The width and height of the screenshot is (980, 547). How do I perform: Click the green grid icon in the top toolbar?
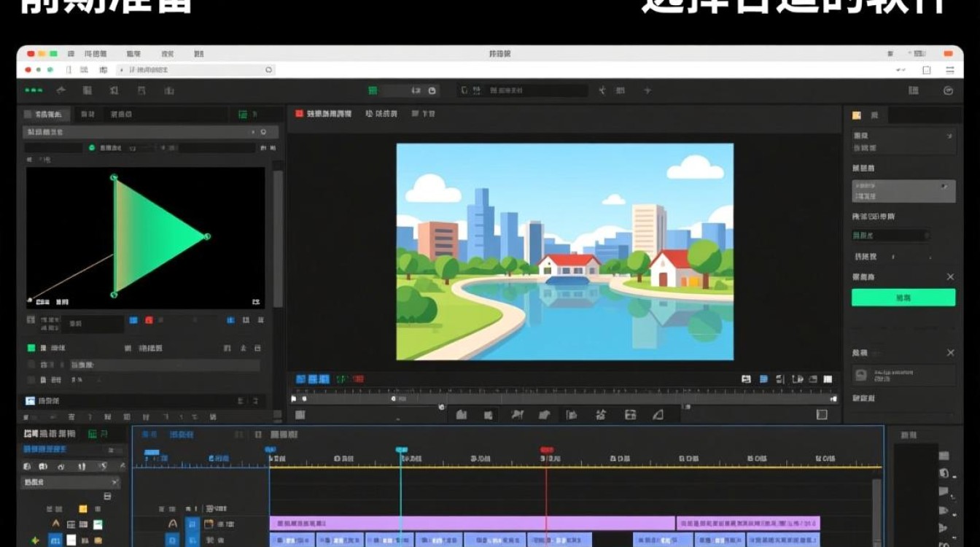(x=373, y=90)
